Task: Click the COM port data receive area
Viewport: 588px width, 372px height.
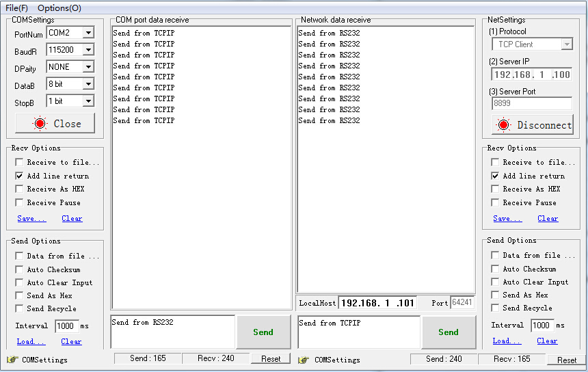Action: [x=202, y=168]
